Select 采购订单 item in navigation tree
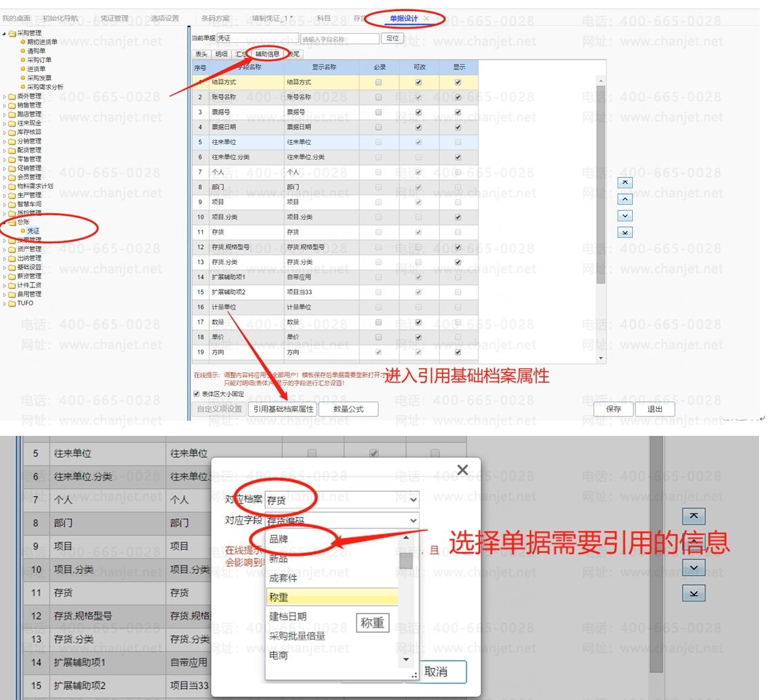This screenshot has height=700, width=768. click(x=39, y=60)
